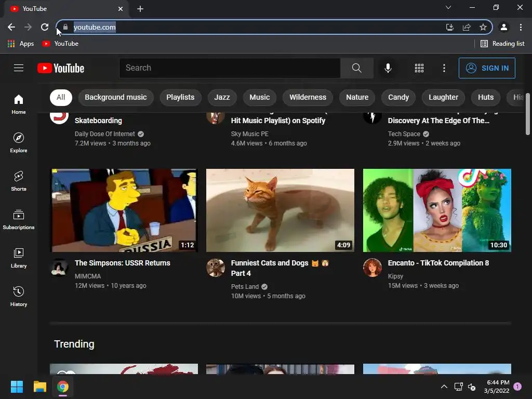
Task: Select the Jazz filter chip
Action: coord(222,97)
